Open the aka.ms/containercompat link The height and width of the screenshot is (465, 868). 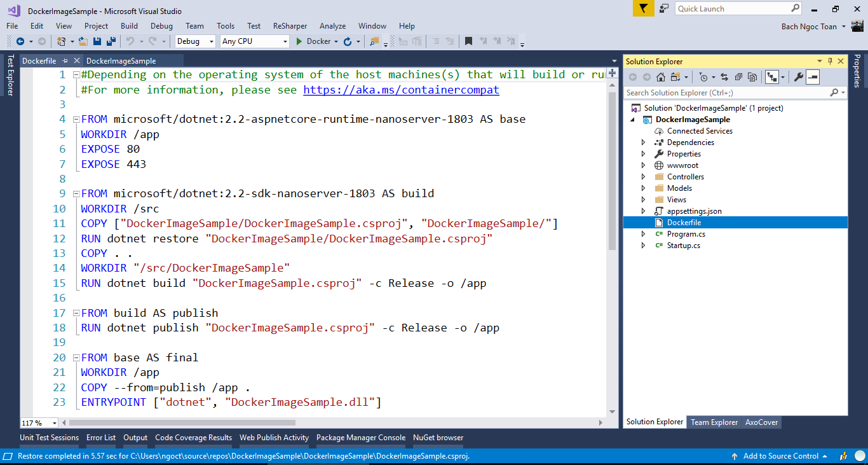(x=401, y=90)
